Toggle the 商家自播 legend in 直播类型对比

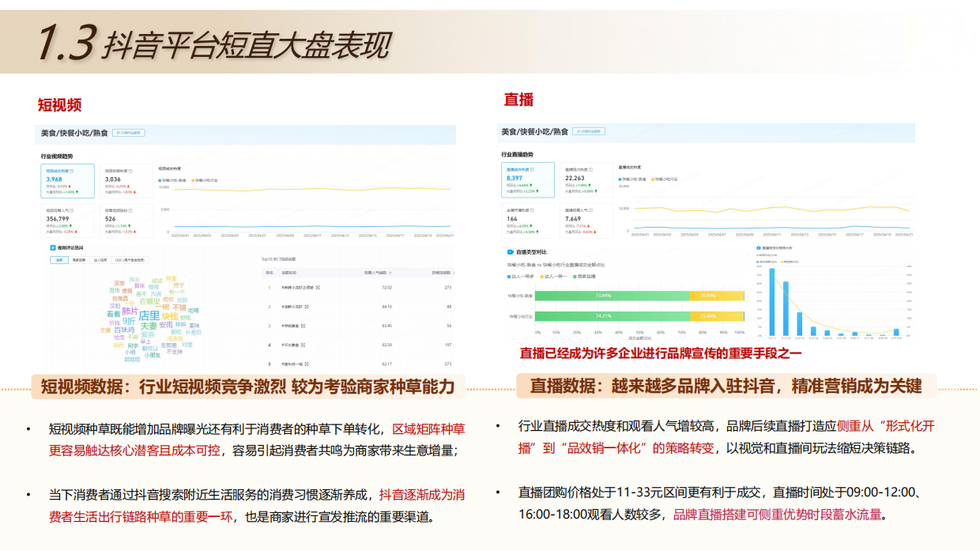click(x=582, y=277)
